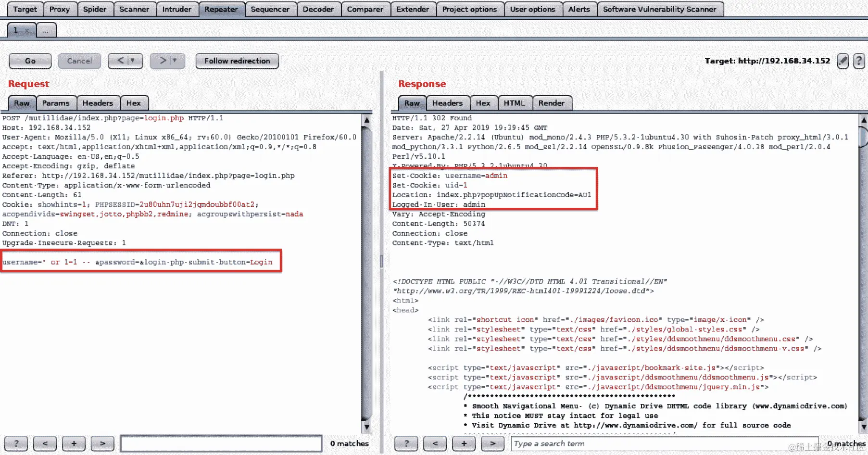Add new Repeater tab via ellipsis
This screenshot has width=868, height=455.
46,30
